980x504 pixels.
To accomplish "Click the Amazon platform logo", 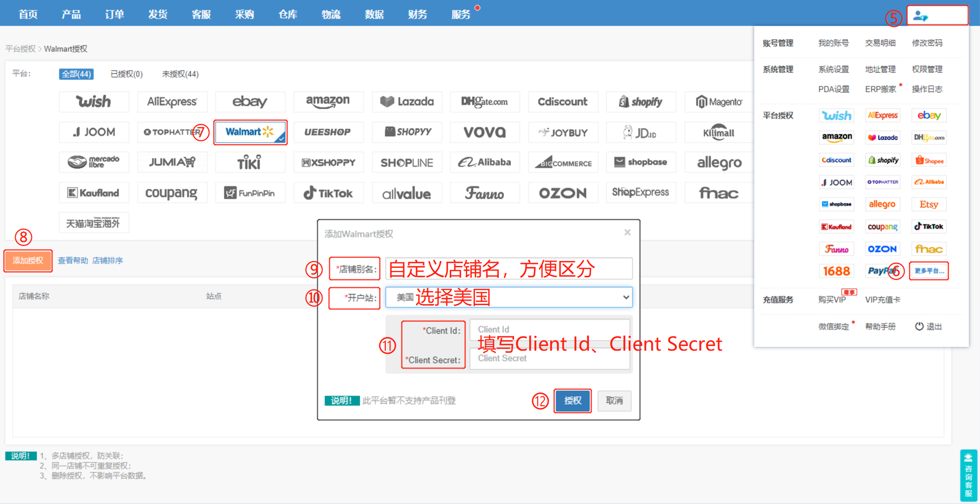I will (328, 102).
